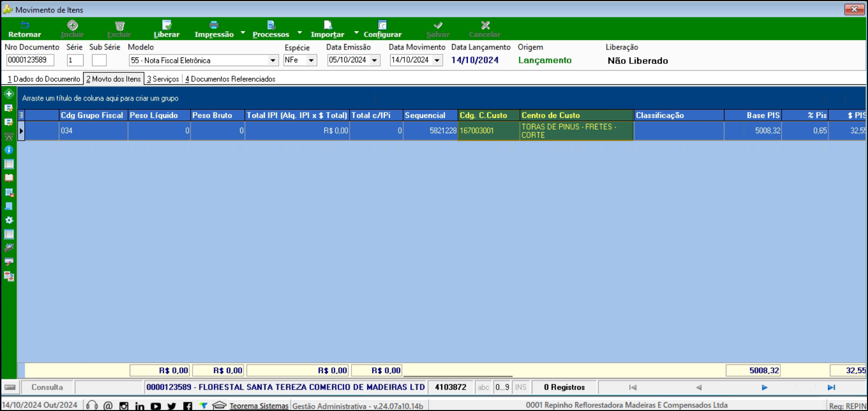Sort by Cdg Grupo Fiscal column header
The image size is (868, 411).
point(93,115)
